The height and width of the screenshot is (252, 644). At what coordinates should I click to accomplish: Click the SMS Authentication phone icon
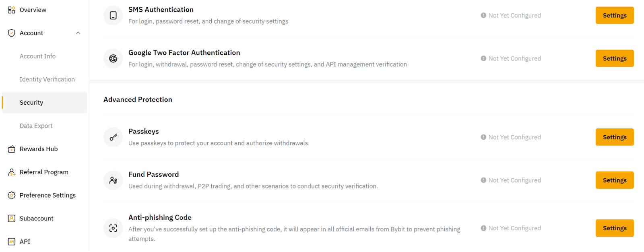[113, 15]
